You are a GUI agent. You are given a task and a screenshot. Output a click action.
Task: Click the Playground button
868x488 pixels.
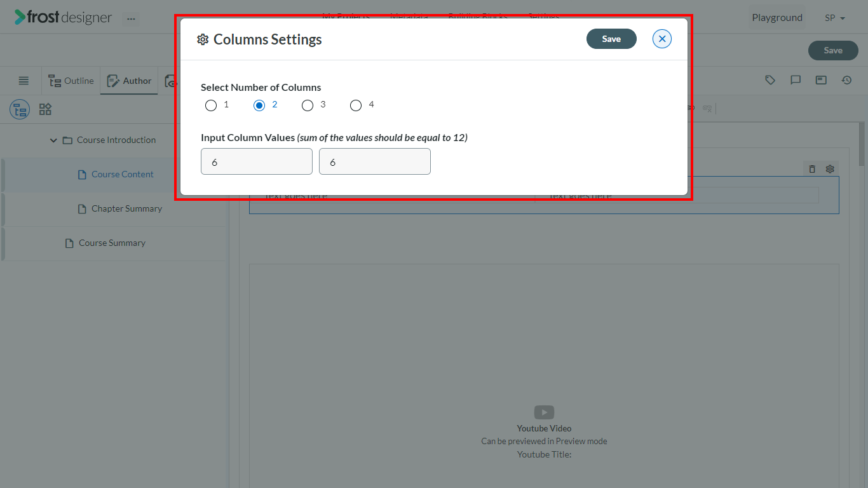point(777,18)
